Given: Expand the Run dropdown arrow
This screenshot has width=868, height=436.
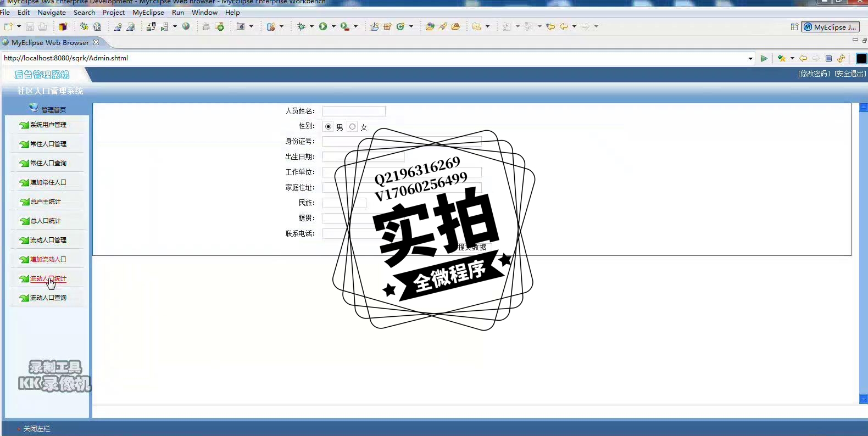Looking at the screenshot, I should coord(333,26).
